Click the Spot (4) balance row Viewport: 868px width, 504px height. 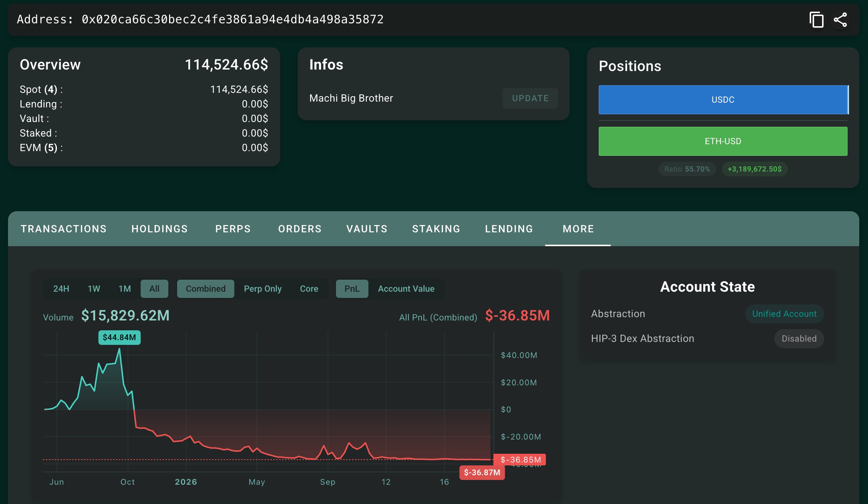tap(144, 90)
